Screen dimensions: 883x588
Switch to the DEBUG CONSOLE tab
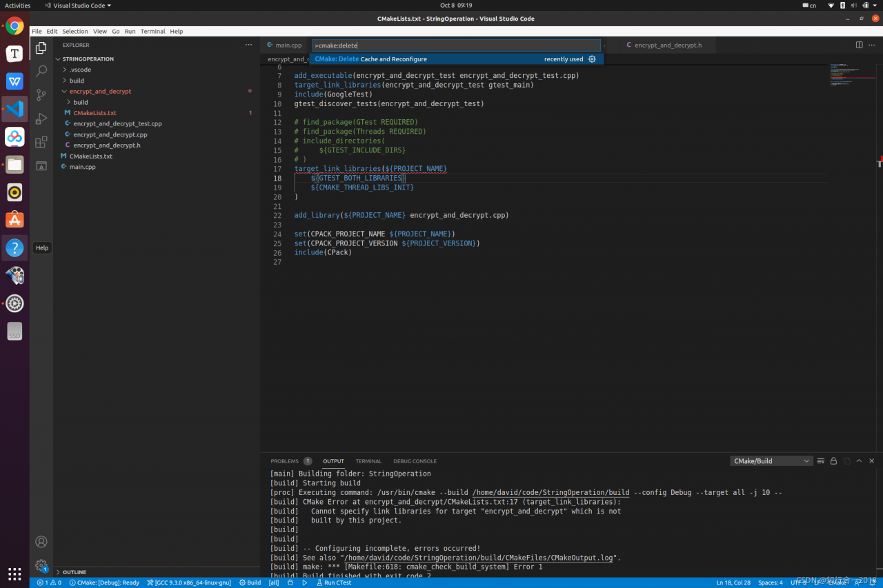click(415, 461)
